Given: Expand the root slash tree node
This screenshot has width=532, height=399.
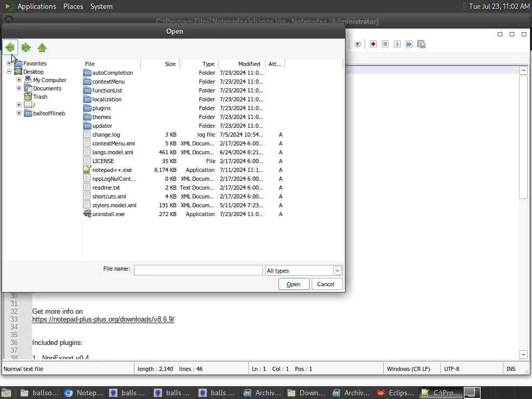Looking at the screenshot, I should (19, 105).
